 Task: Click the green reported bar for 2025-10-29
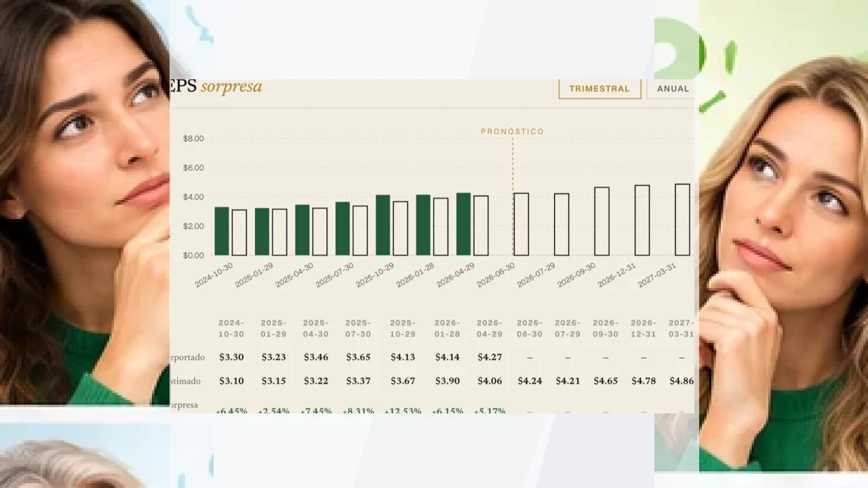tap(383, 225)
